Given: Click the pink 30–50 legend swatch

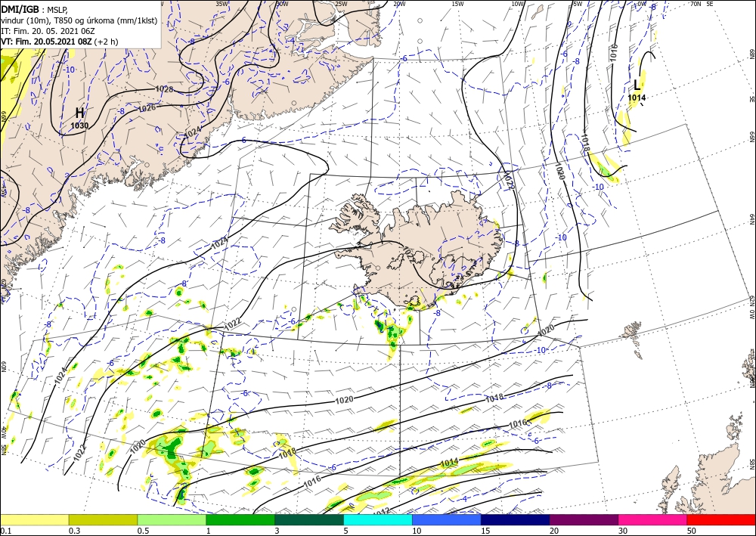Looking at the screenshot, I should 653,519.
